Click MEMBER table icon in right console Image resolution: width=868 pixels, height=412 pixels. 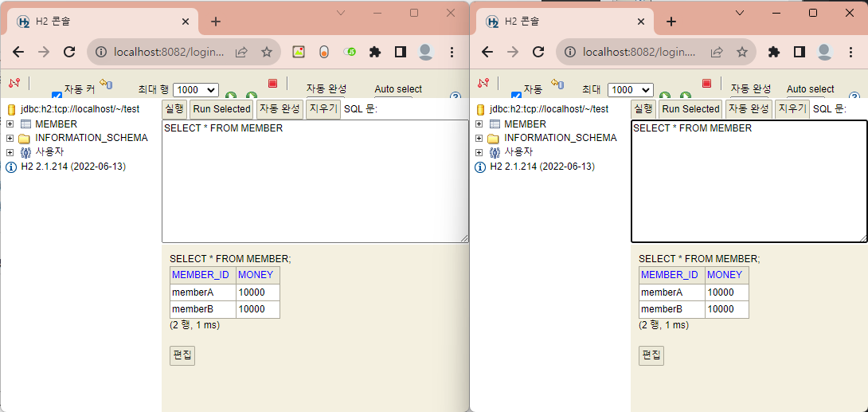click(x=495, y=124)
